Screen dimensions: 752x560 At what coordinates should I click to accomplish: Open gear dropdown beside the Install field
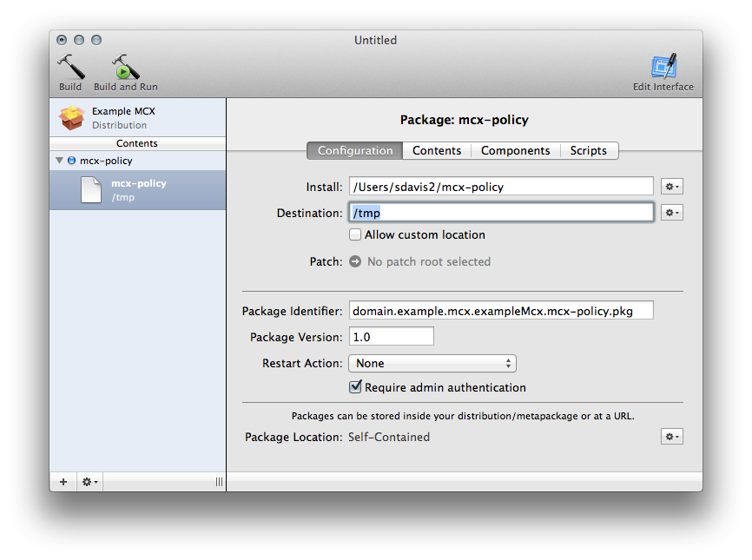point(671,187)
